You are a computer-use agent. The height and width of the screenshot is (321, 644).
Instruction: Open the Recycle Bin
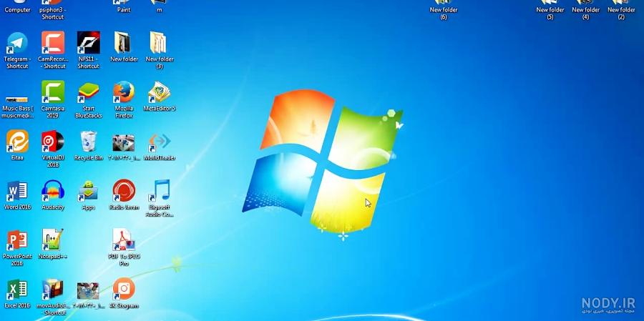[88, 142]
